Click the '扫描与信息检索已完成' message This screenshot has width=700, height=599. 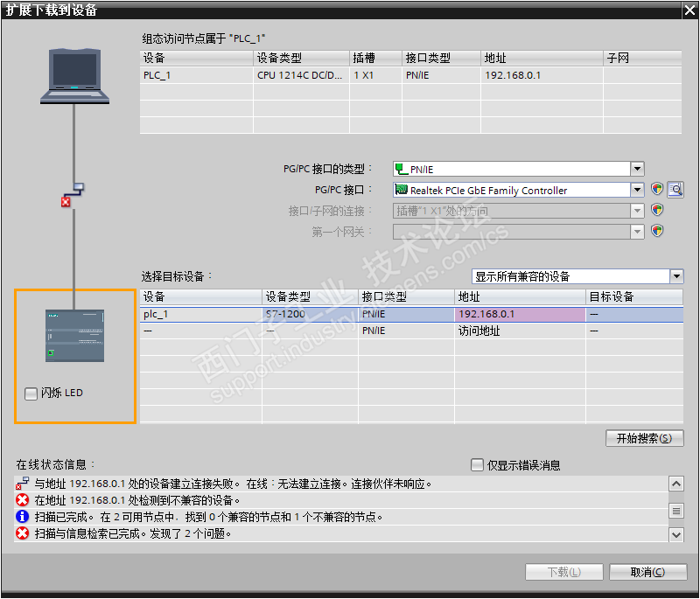tap(133, 533)
